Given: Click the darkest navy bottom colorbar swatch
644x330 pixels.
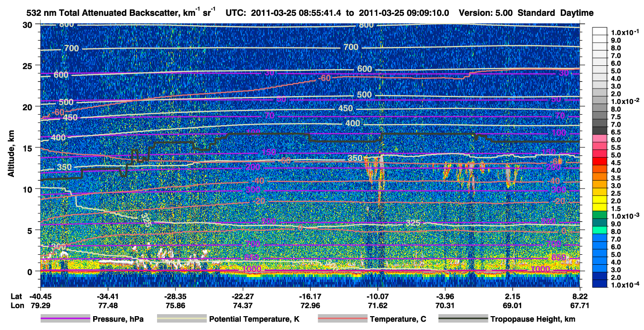Looking at the screenshot, I should point(600,284).
